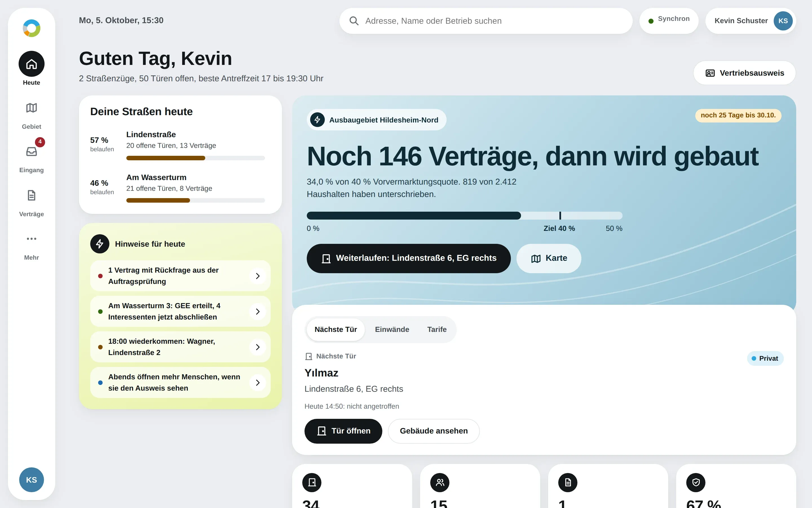Open the Am Wasserturm 3 GEE hint chevron
This screenshot has width=812, height=508.
click(x=258, y=312)
